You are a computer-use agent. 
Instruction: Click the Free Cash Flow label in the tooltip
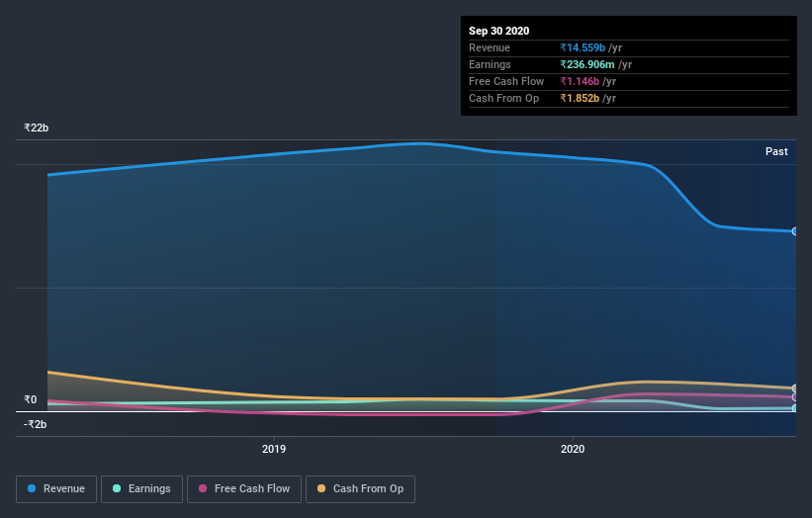click(x=506, y=81)
